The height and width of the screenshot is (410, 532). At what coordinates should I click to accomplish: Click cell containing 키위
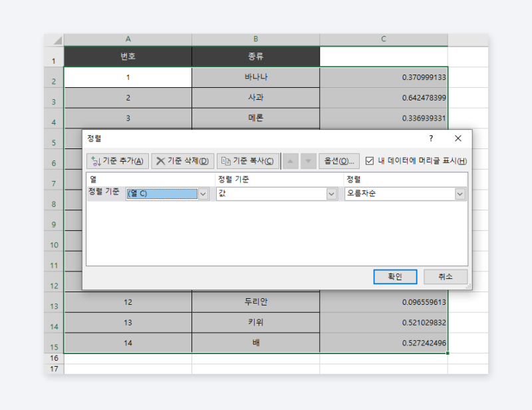[x=255, y=322]
